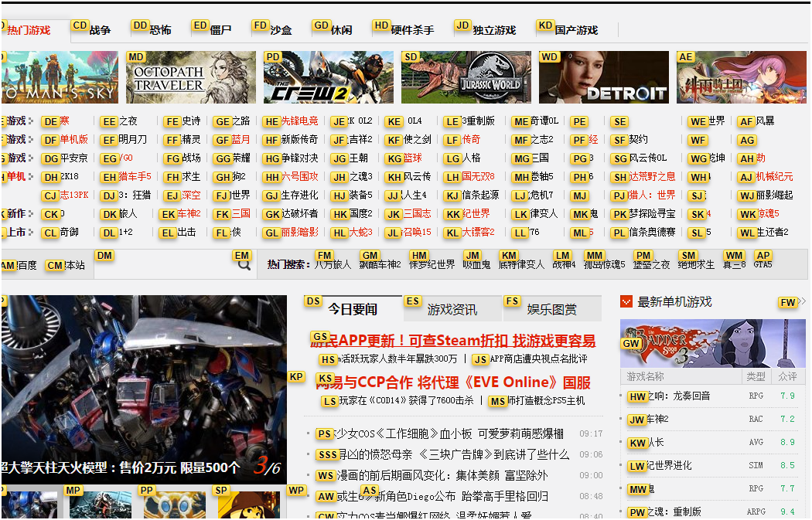The height and width of the screenshot is (520, 812).
Task: Click the 生存进化 link
Action: coord(299,195)
